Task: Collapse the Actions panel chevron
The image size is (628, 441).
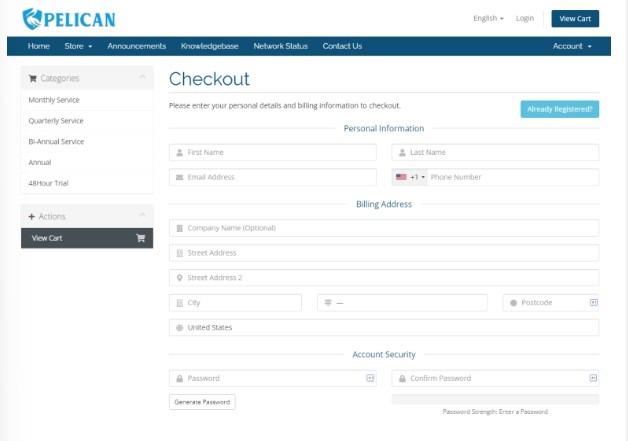Action: tap(143, 216)
